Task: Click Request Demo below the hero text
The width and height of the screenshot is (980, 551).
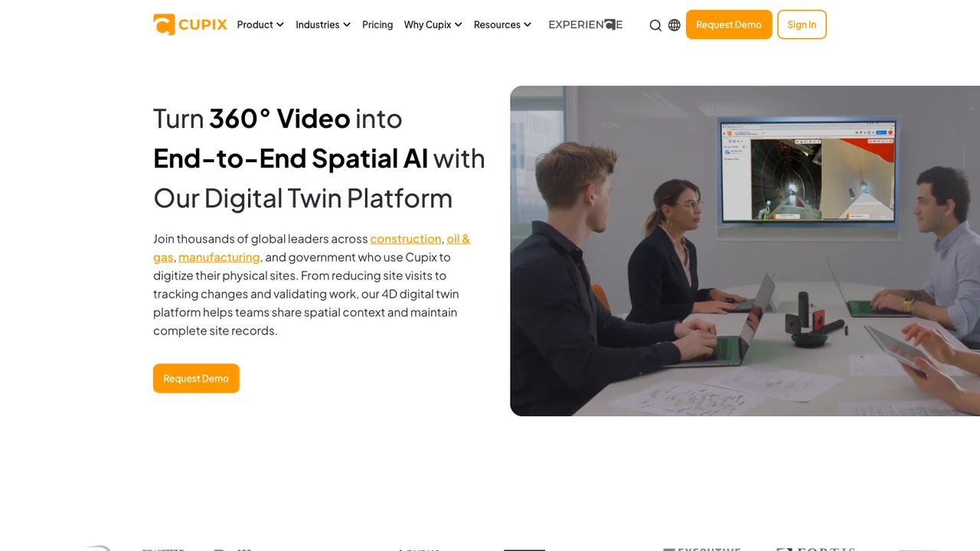Action: pos(196,378)
